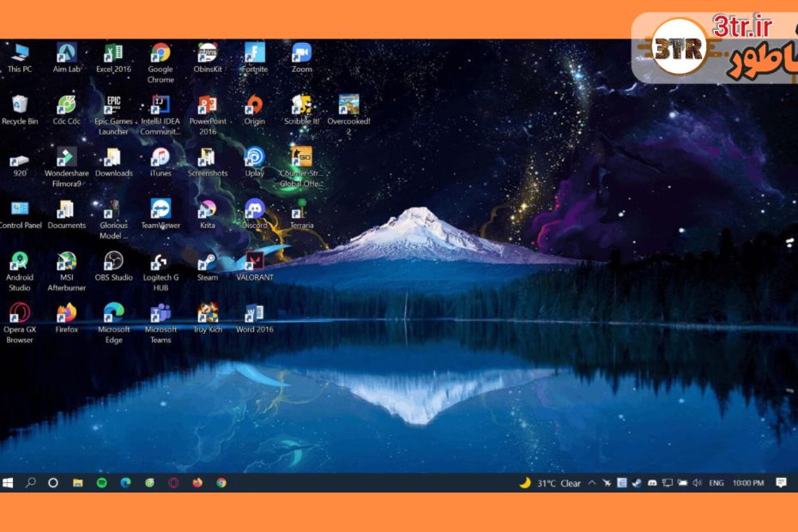Expand the hidden system tray icons
798x532 pixels.
590,483
